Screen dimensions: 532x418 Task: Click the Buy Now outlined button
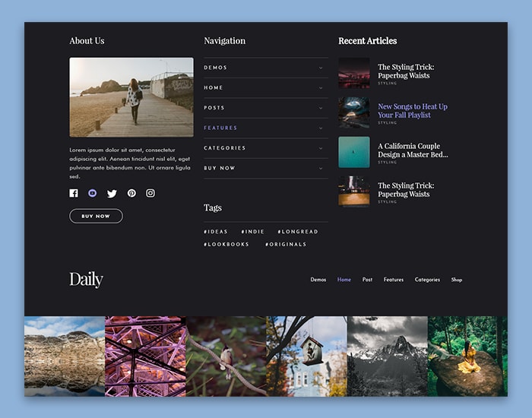[96, 216]
